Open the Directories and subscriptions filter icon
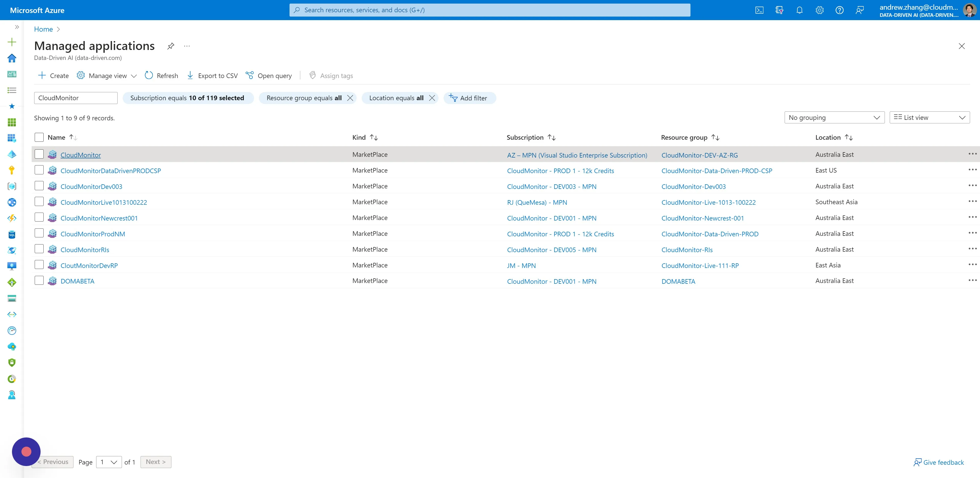 [x=779, y=10]
